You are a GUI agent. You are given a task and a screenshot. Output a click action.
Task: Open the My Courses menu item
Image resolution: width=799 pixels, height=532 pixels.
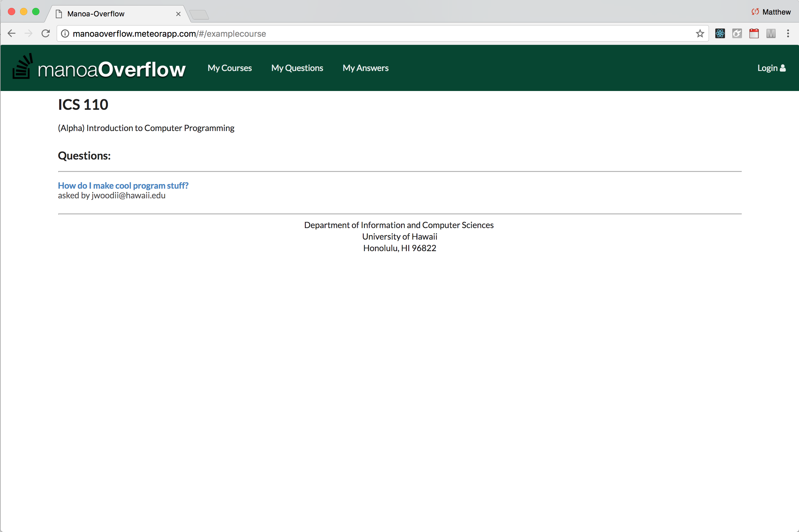pos(230,68)
